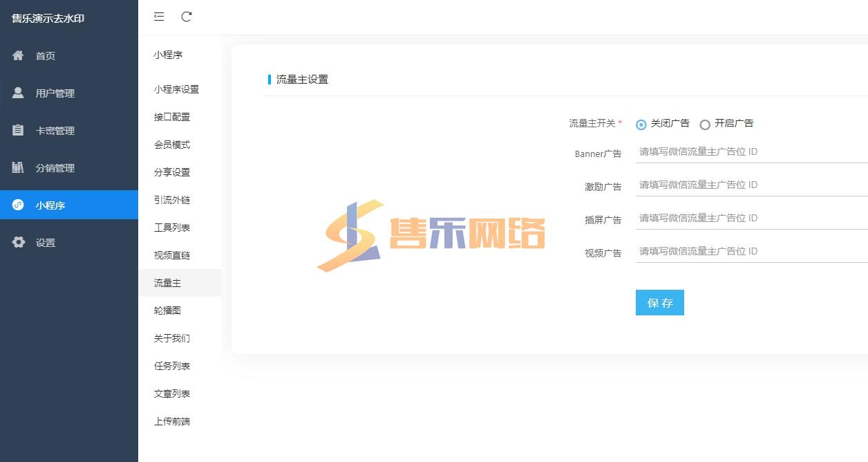Image resolution: width=868 pixels, height=462 pixels.
Task: Click the Banner广告 ID input field
Action: pyautogui.click(x=751, y=151)
